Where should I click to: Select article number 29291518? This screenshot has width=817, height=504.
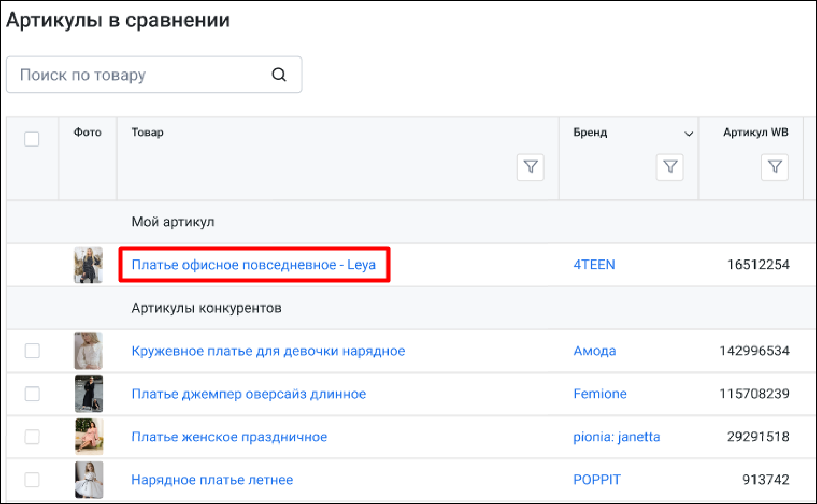[758, 437]
